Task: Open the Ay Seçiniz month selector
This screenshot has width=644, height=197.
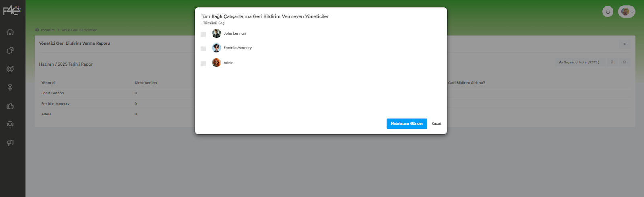Action: click(x=579, y=62)
